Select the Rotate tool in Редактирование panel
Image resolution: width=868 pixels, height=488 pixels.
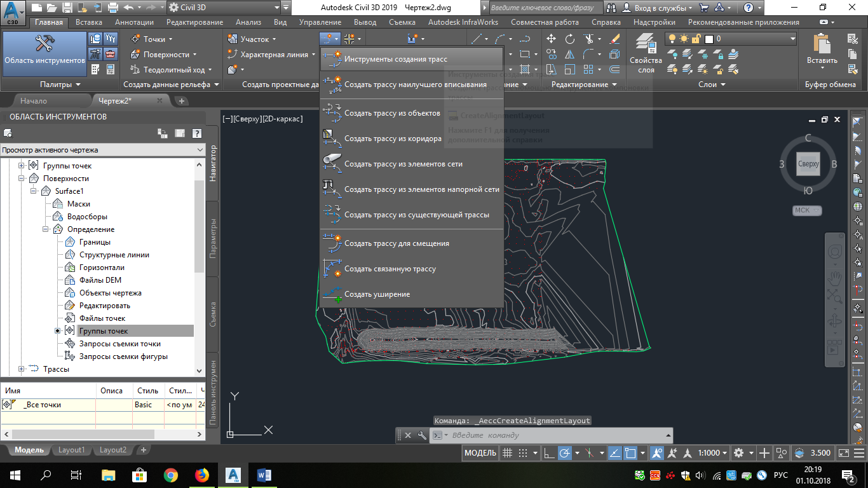pyautogui.click(x=570, y=39)
